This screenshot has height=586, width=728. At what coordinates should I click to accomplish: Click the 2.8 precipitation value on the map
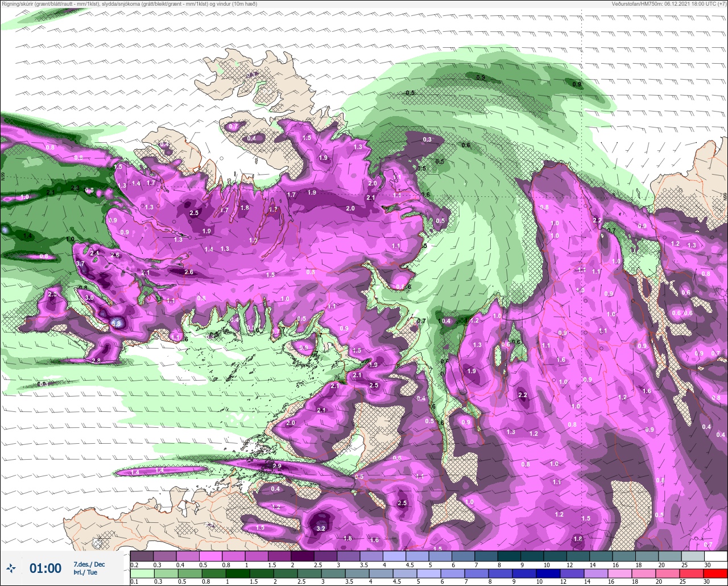(96, 360)
